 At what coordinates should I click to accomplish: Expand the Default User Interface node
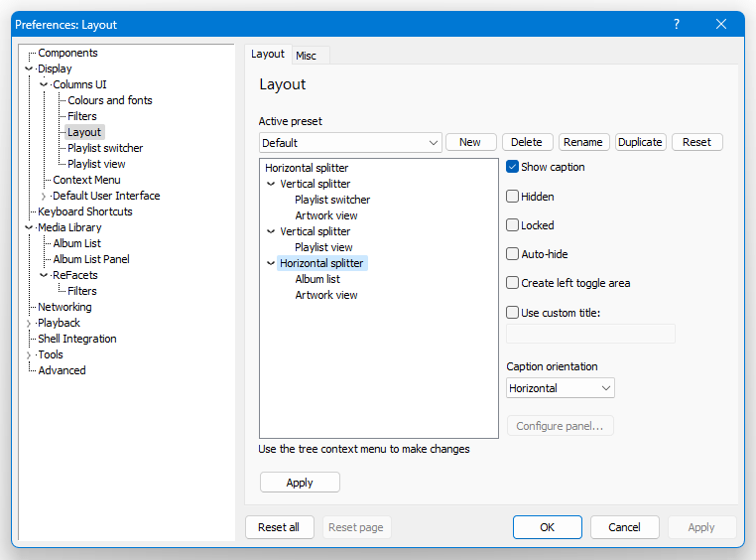pyautogui.click(x=44, y=197)
